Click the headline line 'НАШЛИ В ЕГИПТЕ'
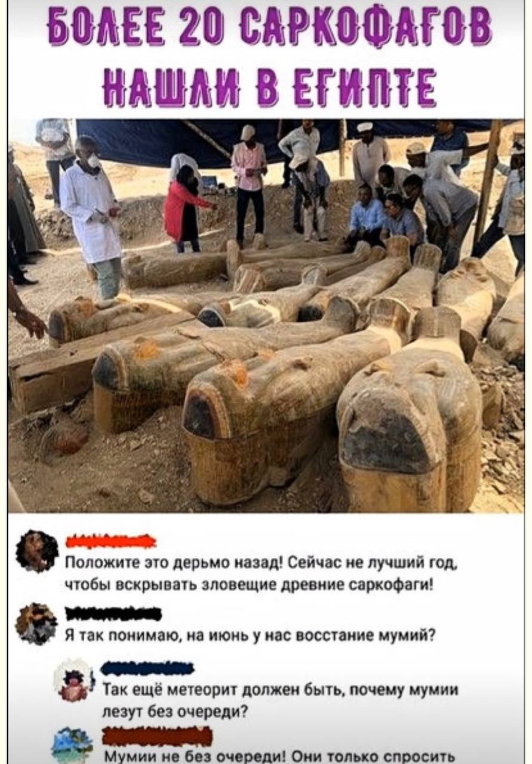Image resolution: width=532 pixels, height=764 pixels. coord(269,88)
